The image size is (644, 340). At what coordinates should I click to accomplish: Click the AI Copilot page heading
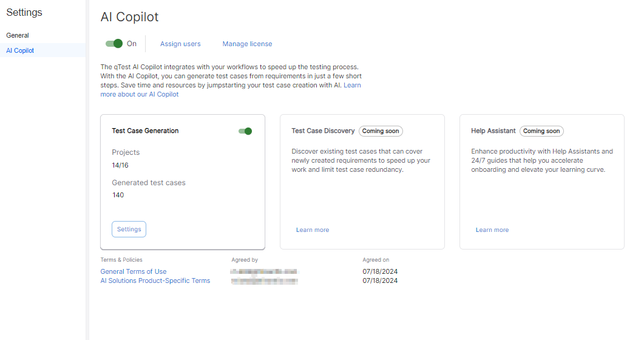click(x=129, y=17)
